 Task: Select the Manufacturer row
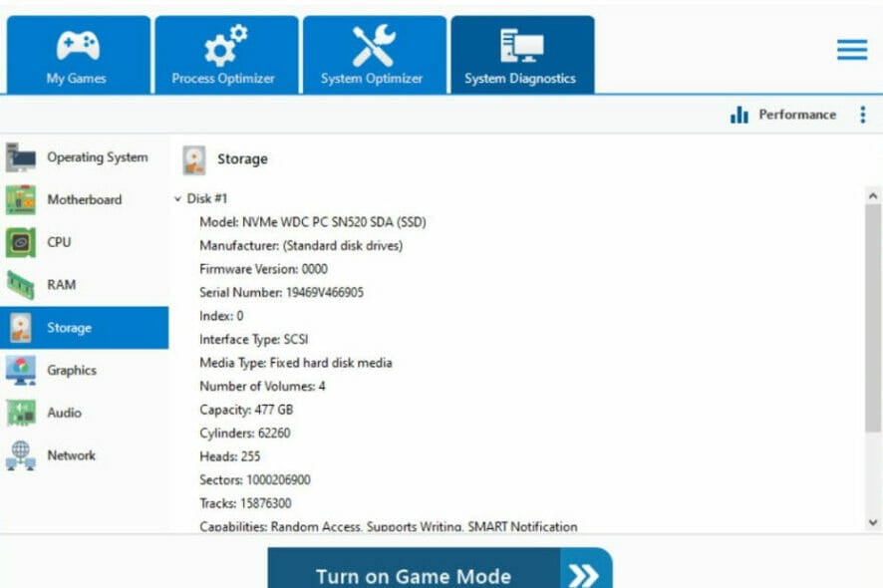301,245
